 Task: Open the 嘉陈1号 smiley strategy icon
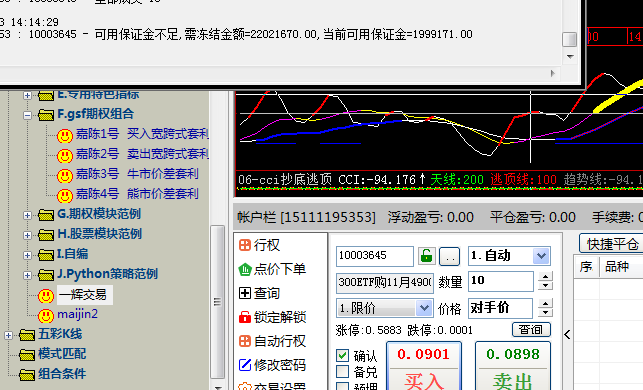(x=64, y=136)
